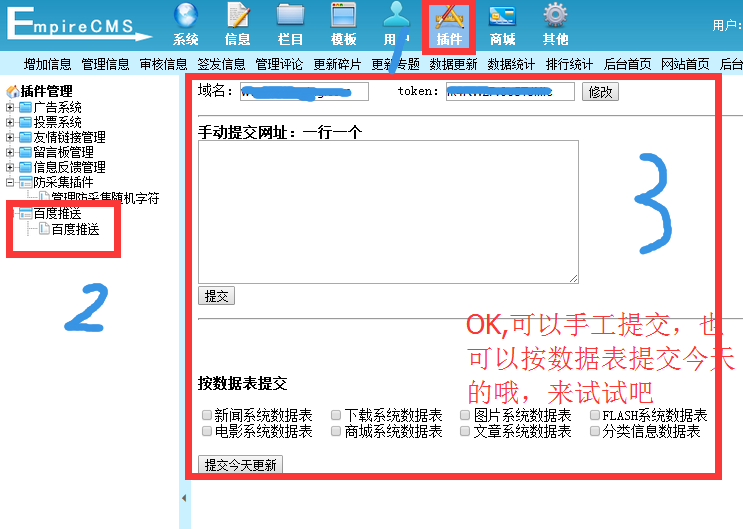Expand the 信息反馈管理 tree node

click(x=9, y=167)
